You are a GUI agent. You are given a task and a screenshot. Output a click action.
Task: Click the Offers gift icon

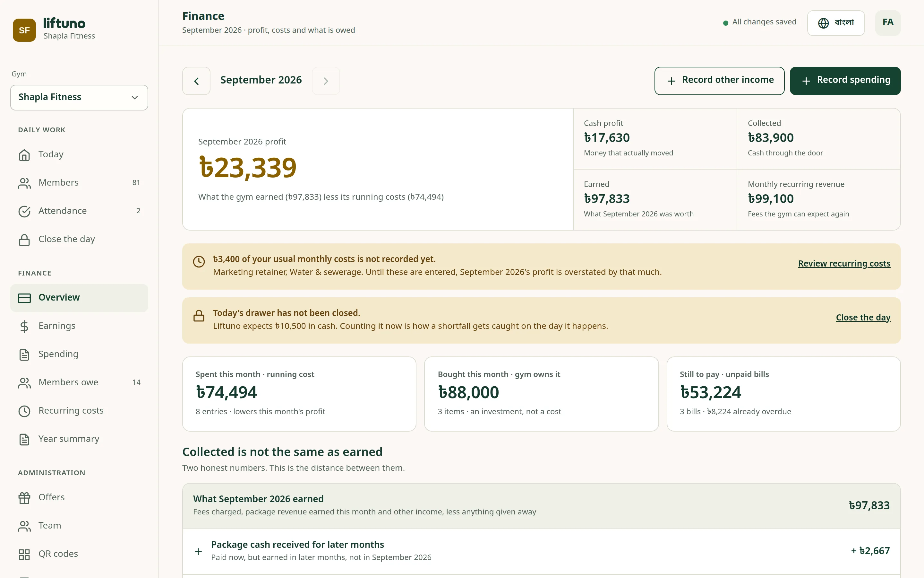tap(24, 498)
